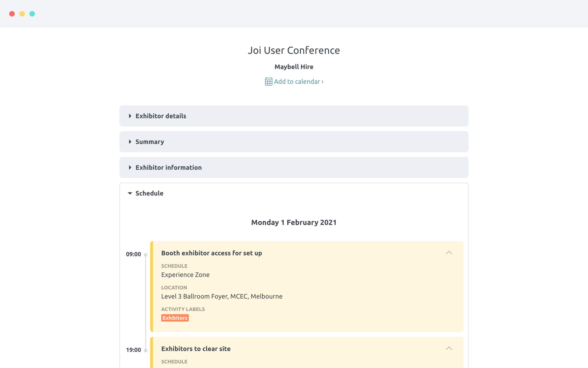Click the Joi User Conference title
Image resolution: width=588 pixels, height=368 pixels.
[x=294, y=50]
